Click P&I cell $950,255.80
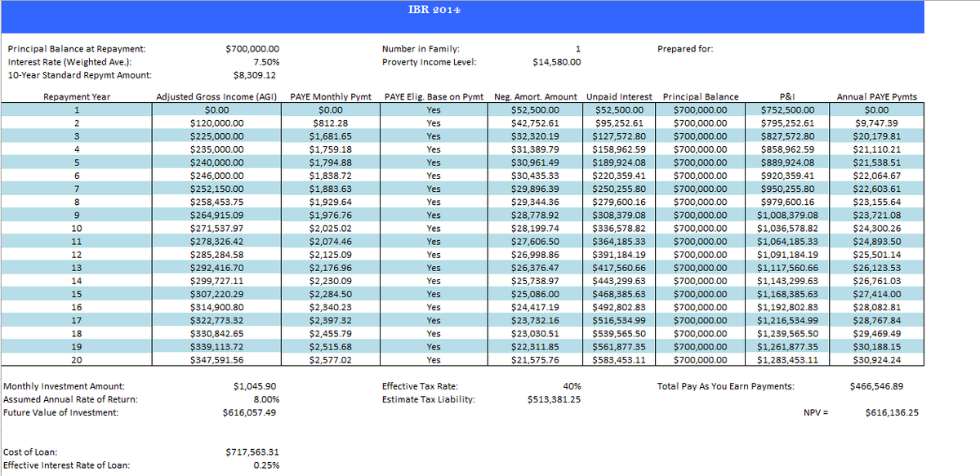 point(787,189)
